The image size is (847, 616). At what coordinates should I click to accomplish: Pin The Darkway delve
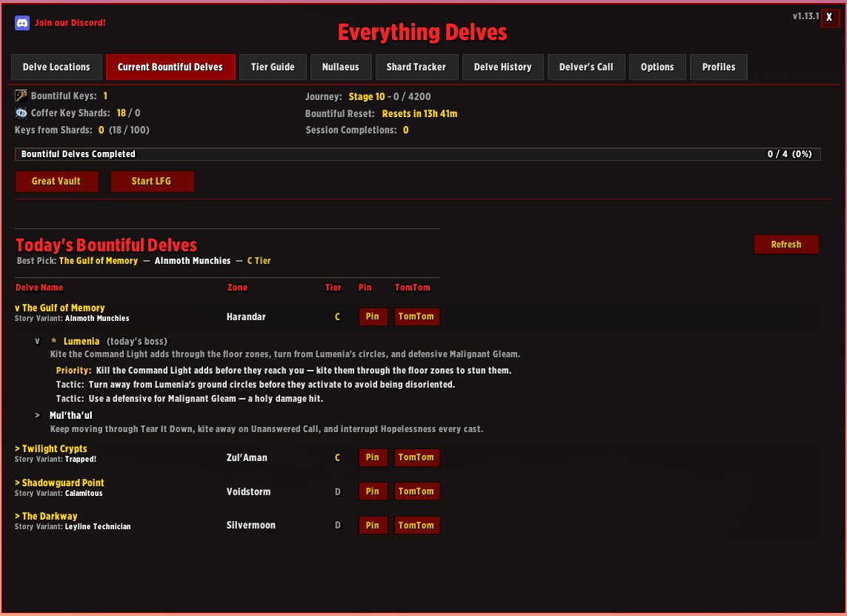[373, 526]
